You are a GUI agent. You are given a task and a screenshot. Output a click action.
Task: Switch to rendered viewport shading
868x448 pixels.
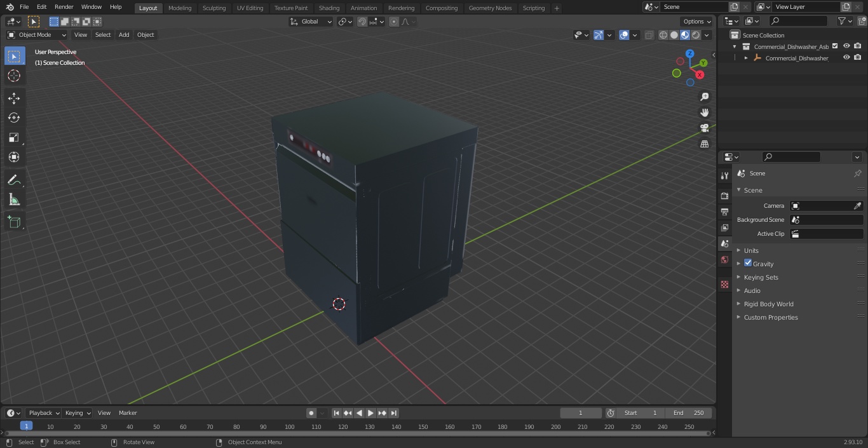pyautogui.click(x=696, y=35)
